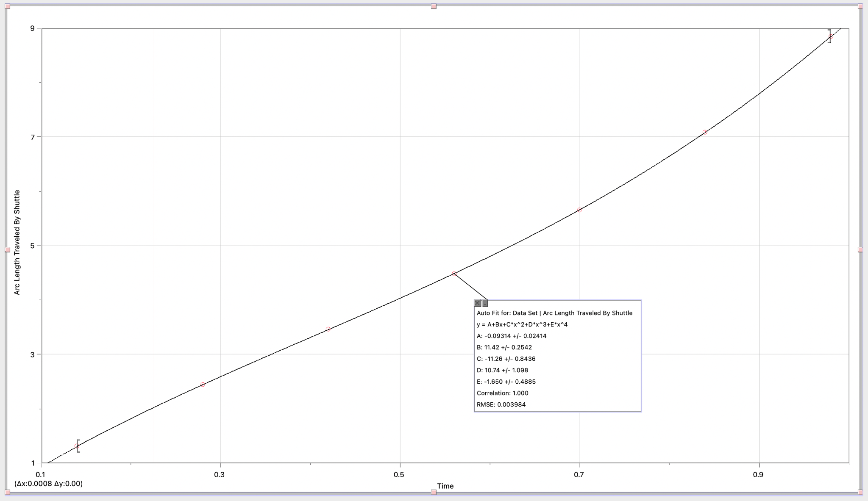Click coefficient D: 10.74 line
The width and height of the screenshot is (868, 501).
tap(502, 370)
